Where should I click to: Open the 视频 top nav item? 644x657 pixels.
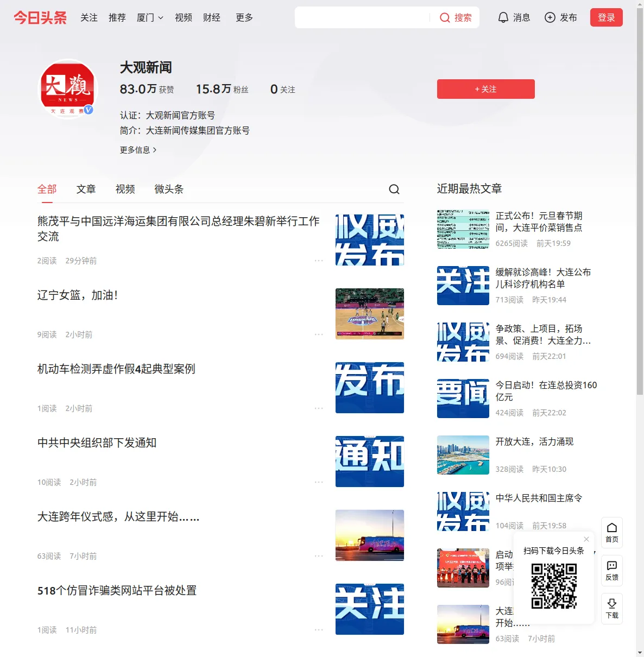coord(184,17)
